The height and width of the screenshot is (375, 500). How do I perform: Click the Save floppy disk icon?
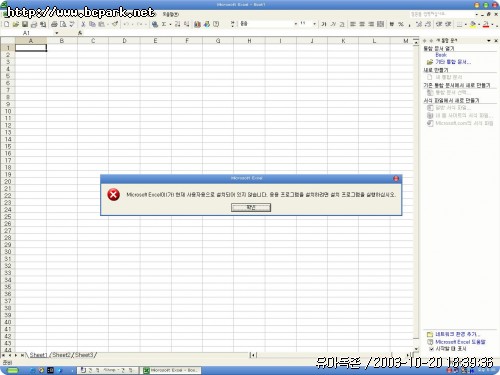(25, 24)
